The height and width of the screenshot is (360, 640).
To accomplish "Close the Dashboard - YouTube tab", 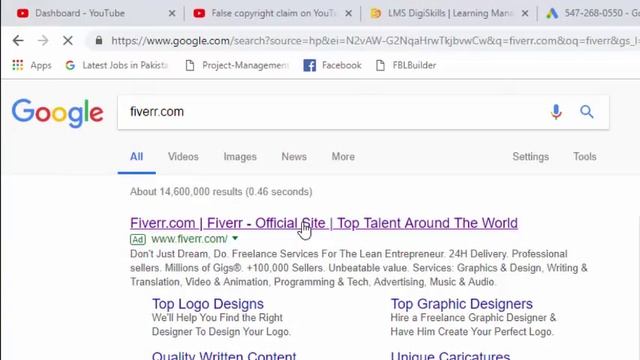I will [x=172, y=13].
